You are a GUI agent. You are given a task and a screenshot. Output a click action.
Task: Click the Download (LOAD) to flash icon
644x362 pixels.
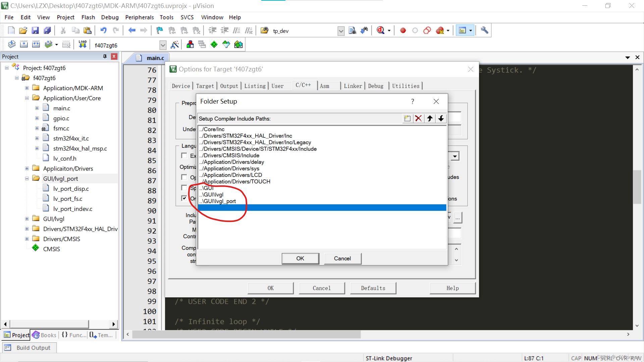pyautogui.click(x=83, y=44)
